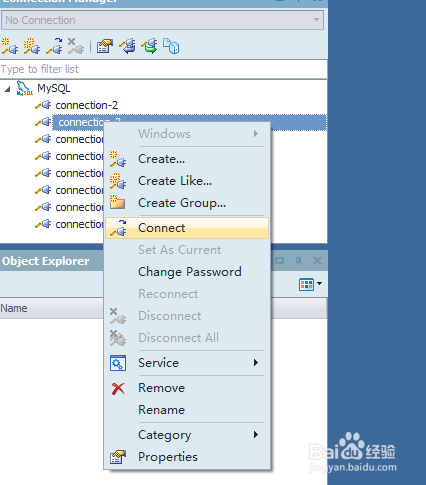Image resolution: width=426 pixels, height=485 pixels.
Task: Choose Create... from the context menu
Action: pyautogui.click(x=187, y=159)
